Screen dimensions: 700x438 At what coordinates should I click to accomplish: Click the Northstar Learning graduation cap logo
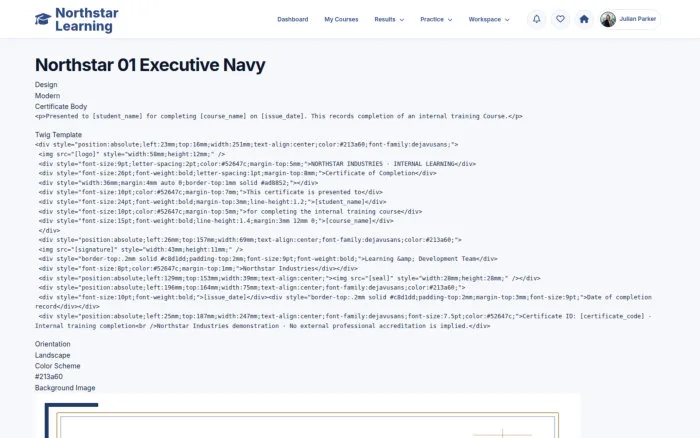(43, 19)
